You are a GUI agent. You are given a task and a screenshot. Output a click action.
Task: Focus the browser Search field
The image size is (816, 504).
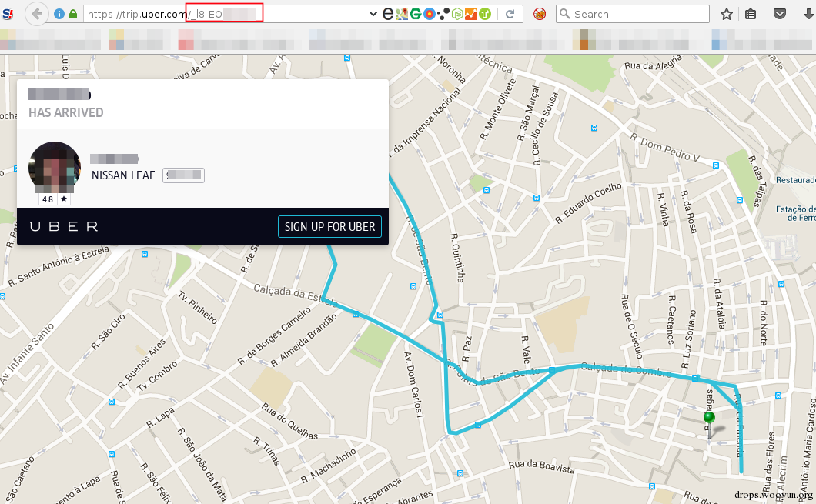tap(632, 14)
